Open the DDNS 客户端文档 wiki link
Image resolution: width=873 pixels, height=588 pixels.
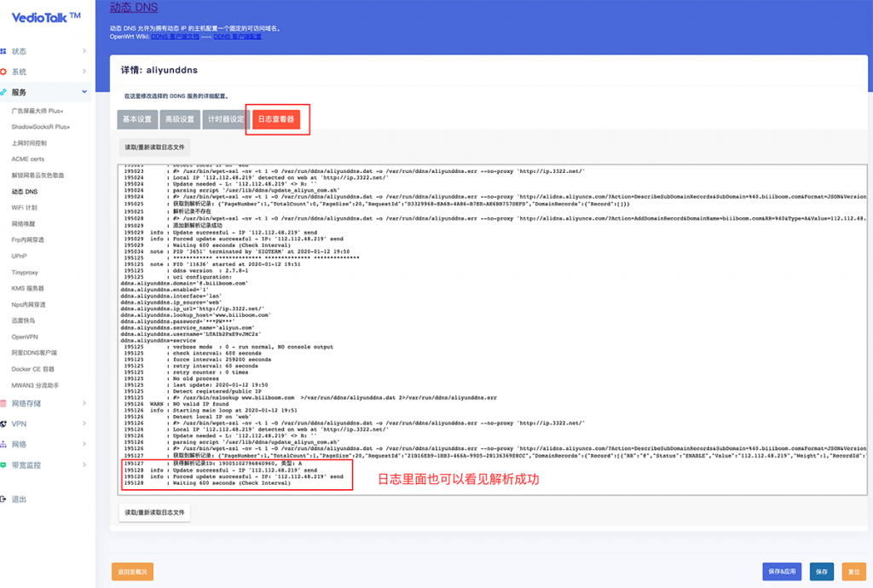tap(176, 37)
